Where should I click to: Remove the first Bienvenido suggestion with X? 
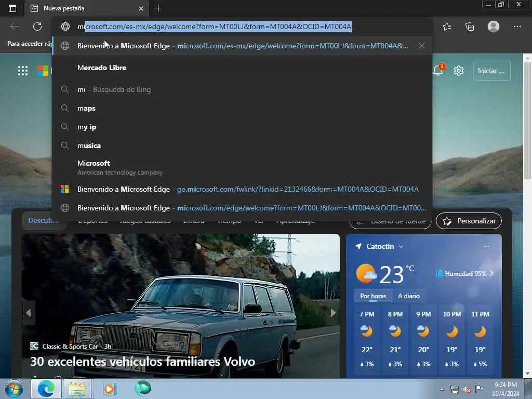pyautogui.click(x=422, y=46)
